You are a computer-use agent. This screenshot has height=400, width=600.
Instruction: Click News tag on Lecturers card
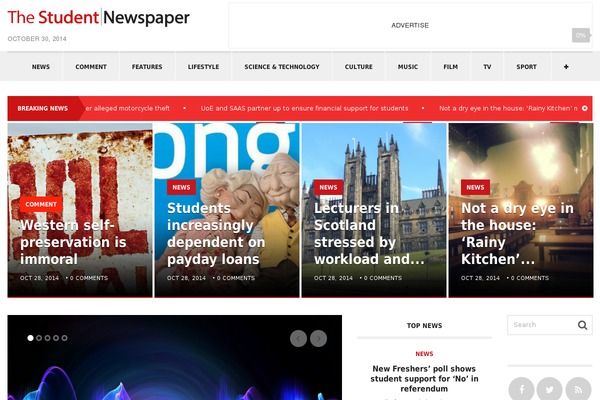[328, 187]
